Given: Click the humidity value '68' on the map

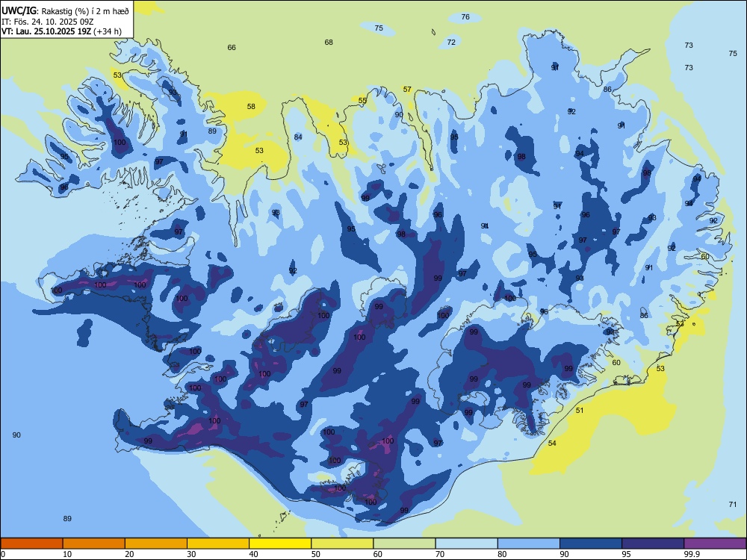Looking at the screenshot, I should [x=329, y=42].
